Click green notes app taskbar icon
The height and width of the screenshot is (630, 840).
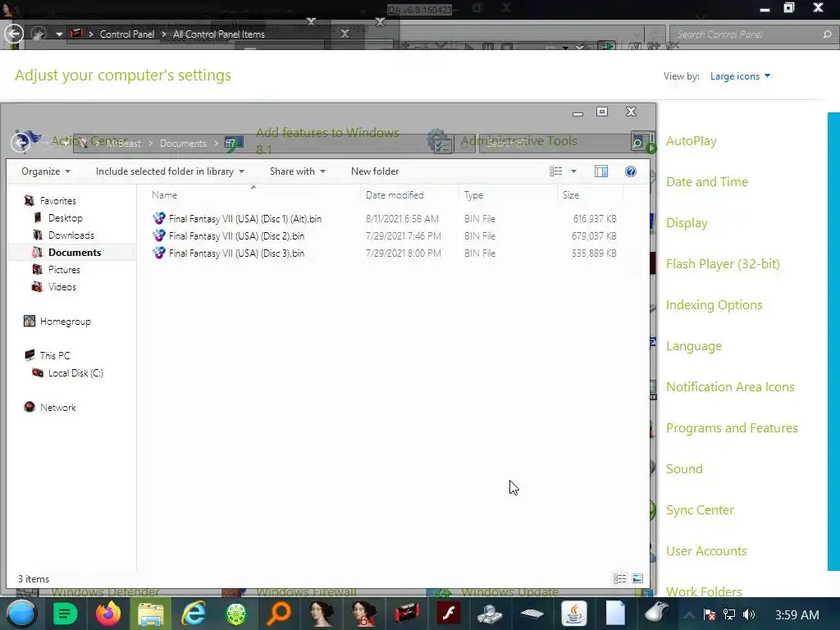click(x=65, y=614)
